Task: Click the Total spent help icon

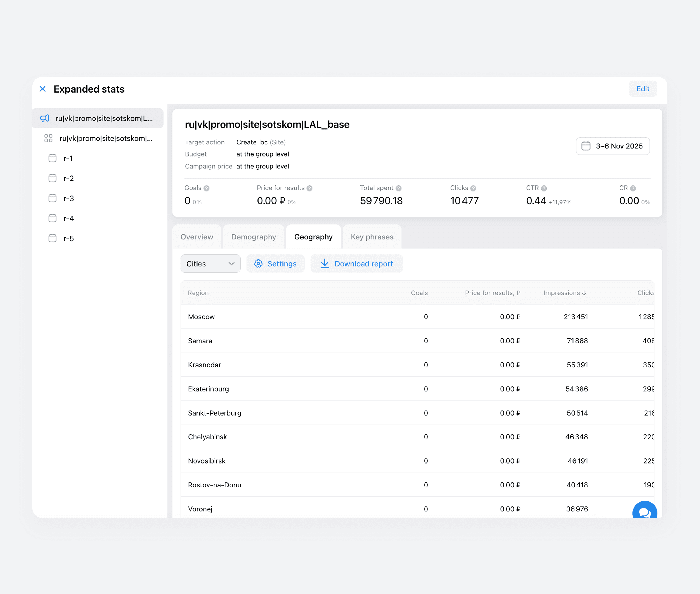Action: pos(399,189)
